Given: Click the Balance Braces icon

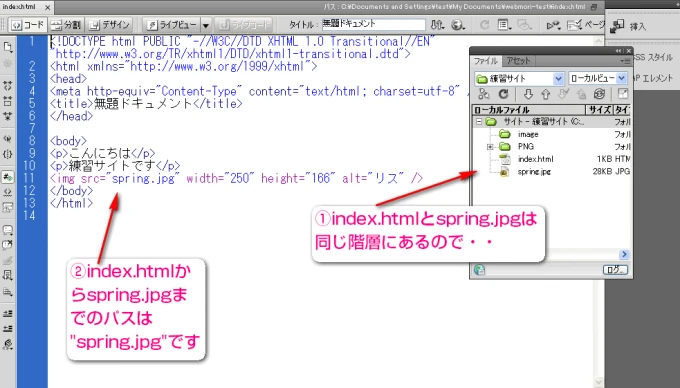Looking at the screenshot, I should pyautogui.click(x=8, y=154).
